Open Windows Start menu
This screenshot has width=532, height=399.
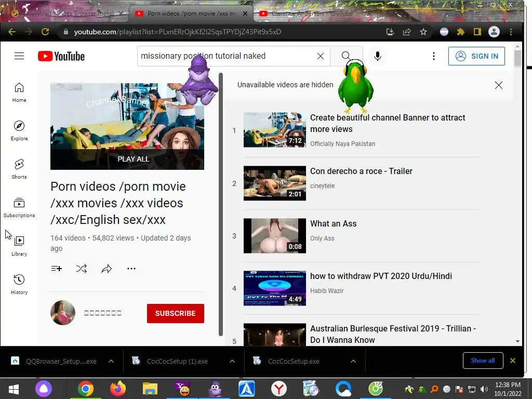tap(14, 389)
